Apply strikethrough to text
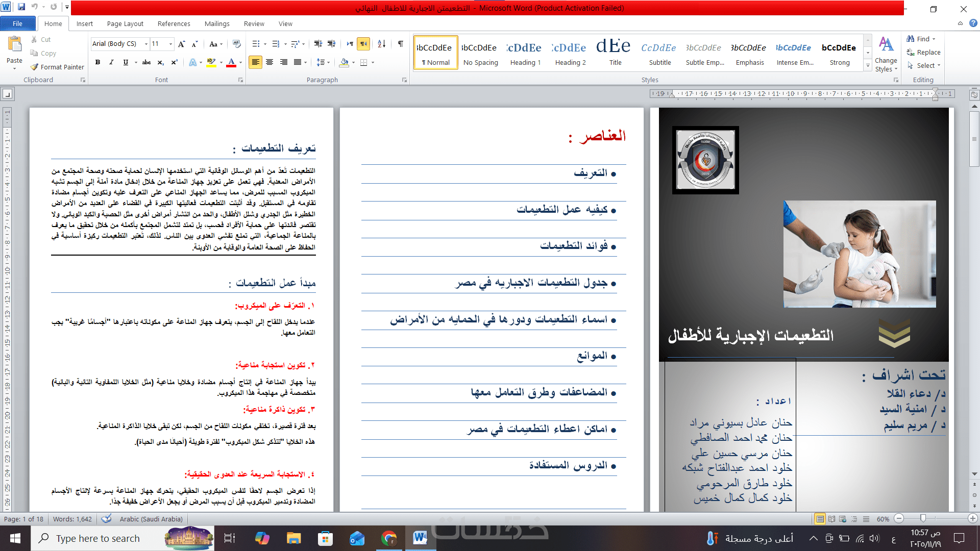The width and height of the screenshot is (980, 551). tap(146, 62)
